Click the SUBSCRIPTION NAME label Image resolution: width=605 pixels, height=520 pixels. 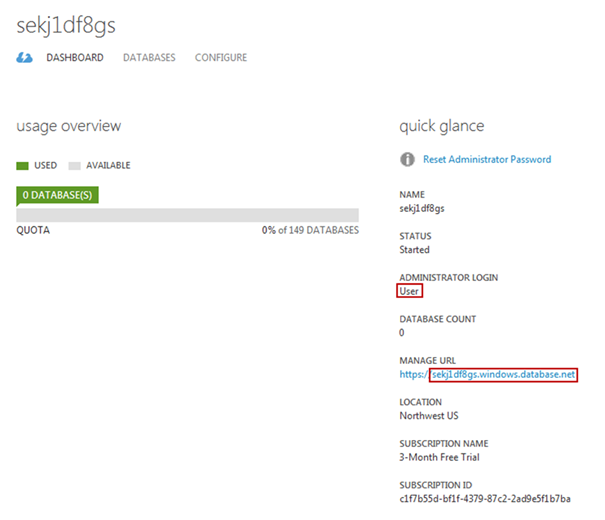coord(444,443)
